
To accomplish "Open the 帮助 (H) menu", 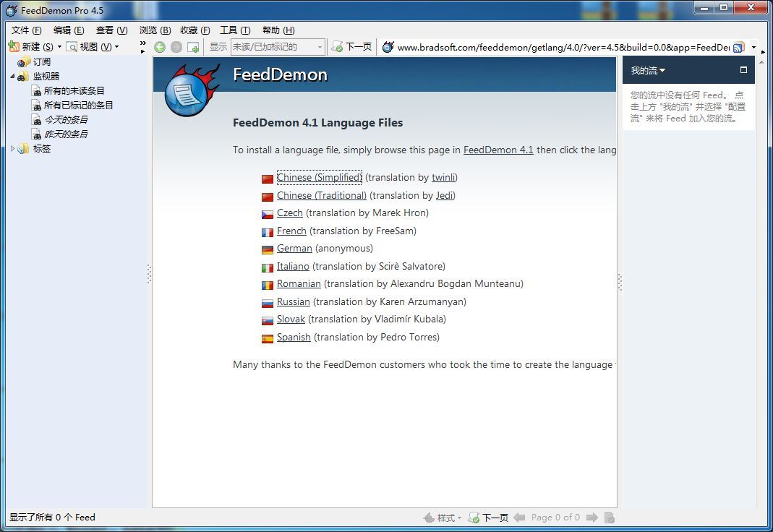I will [x=278, y=30].
